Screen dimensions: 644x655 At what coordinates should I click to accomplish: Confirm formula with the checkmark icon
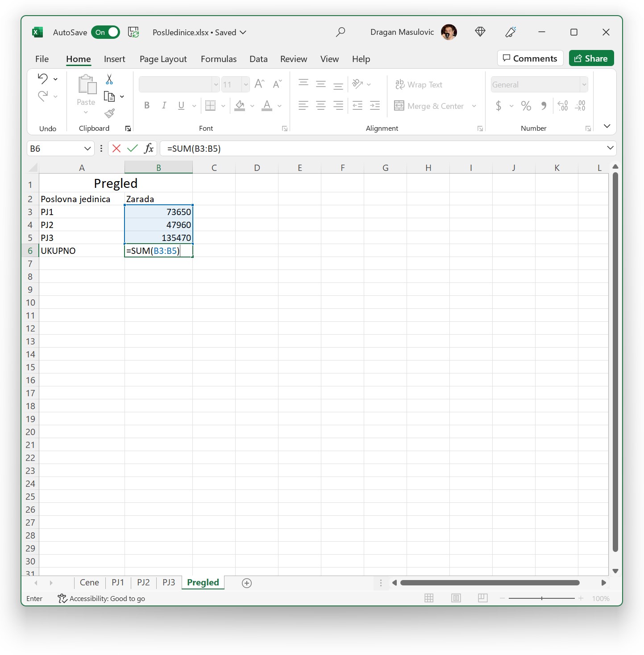(x=133, y=149)
